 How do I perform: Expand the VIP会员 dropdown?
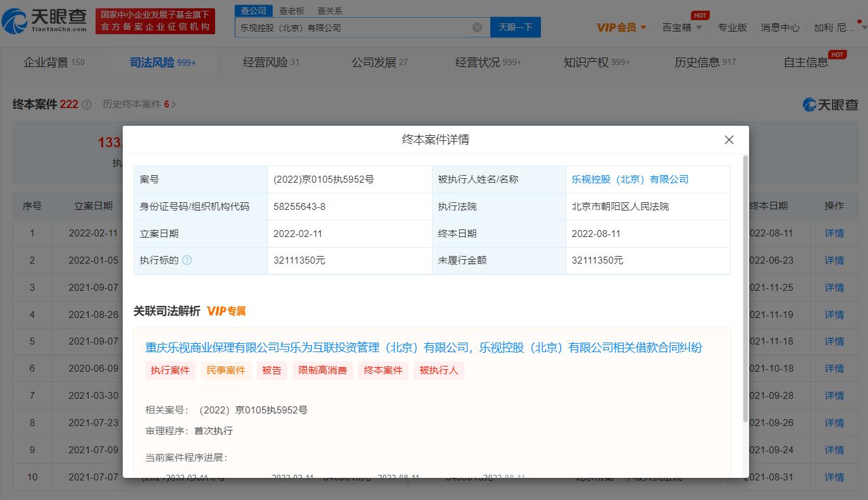click(x=621, y=27)
